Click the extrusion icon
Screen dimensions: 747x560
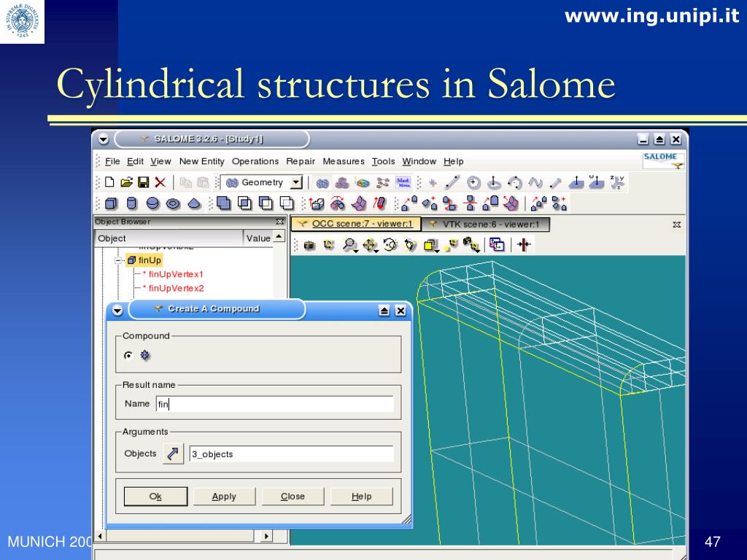coord(317,204)
